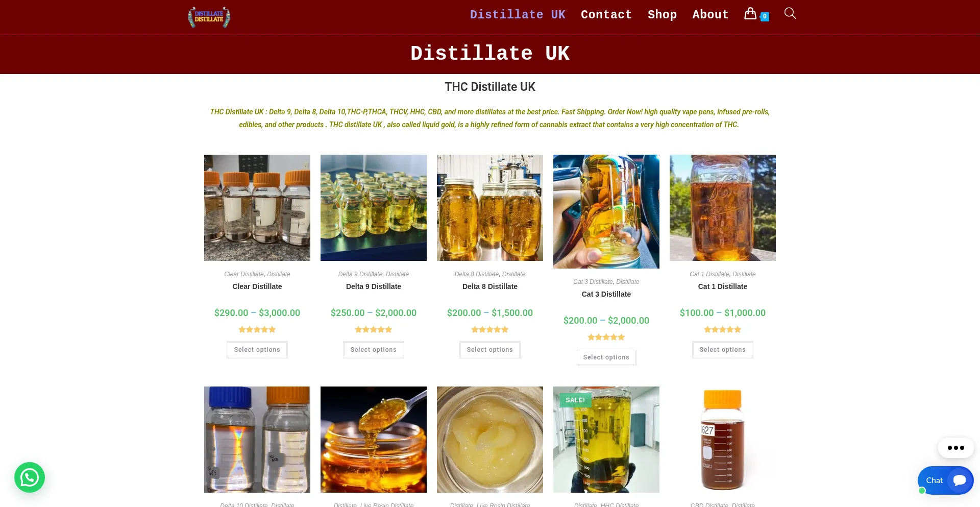Open the blue Chat widget

[945, 480]
